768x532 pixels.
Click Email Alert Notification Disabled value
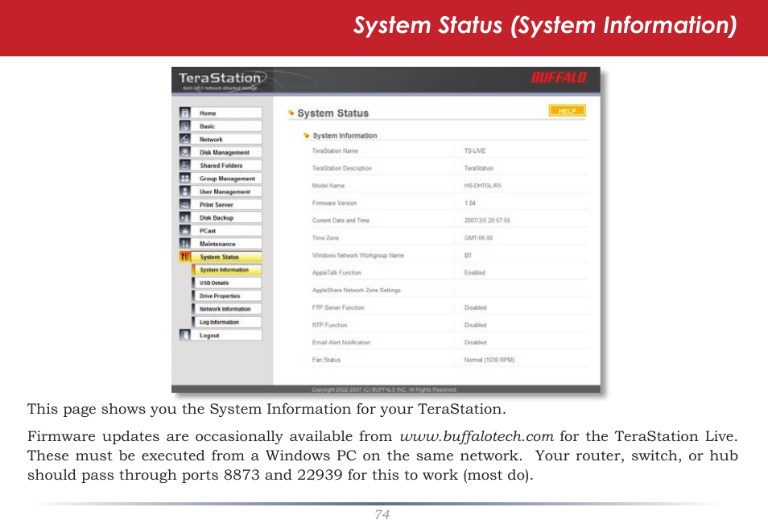(x=475, y=342)
